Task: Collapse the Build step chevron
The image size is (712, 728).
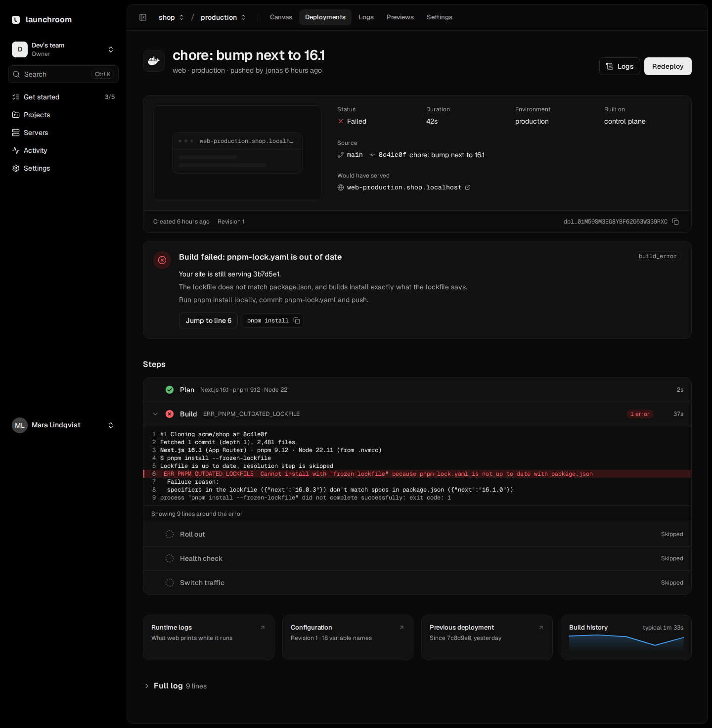Action: (155, 414)
